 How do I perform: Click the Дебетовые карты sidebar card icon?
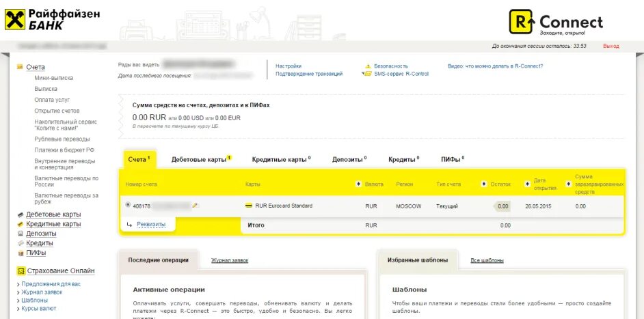[x=21, y=214]
